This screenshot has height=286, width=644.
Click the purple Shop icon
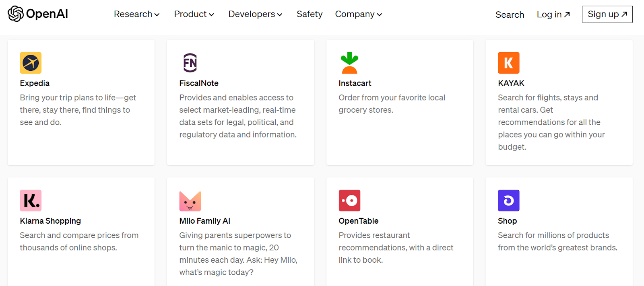coord(508,200)
